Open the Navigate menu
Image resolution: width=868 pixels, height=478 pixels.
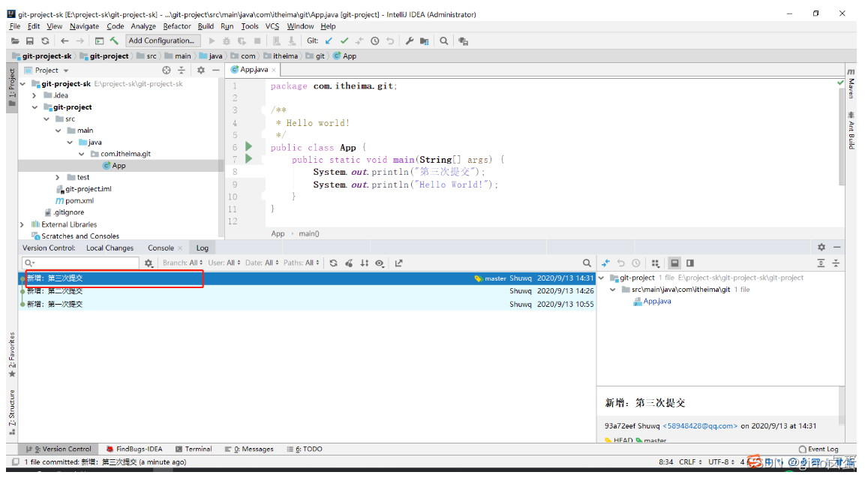click(84, 26)
